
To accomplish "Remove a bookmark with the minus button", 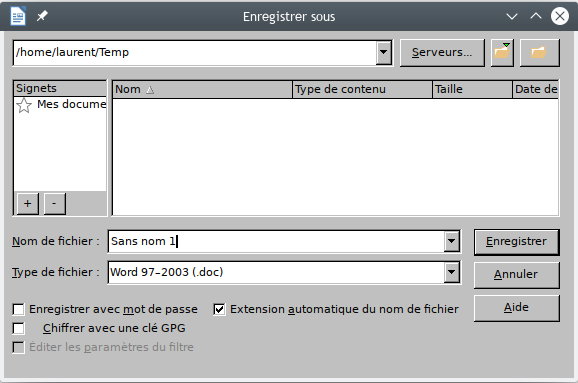I will click(x=54, y=203).
